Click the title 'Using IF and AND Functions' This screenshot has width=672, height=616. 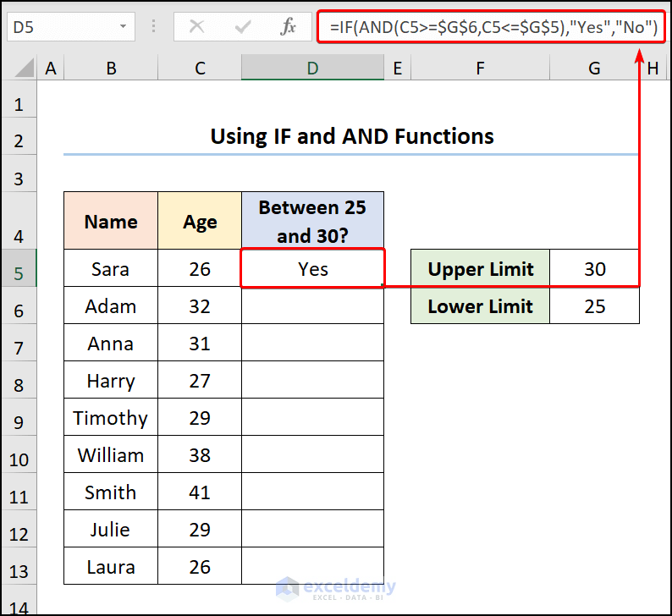tap(352, 136)
